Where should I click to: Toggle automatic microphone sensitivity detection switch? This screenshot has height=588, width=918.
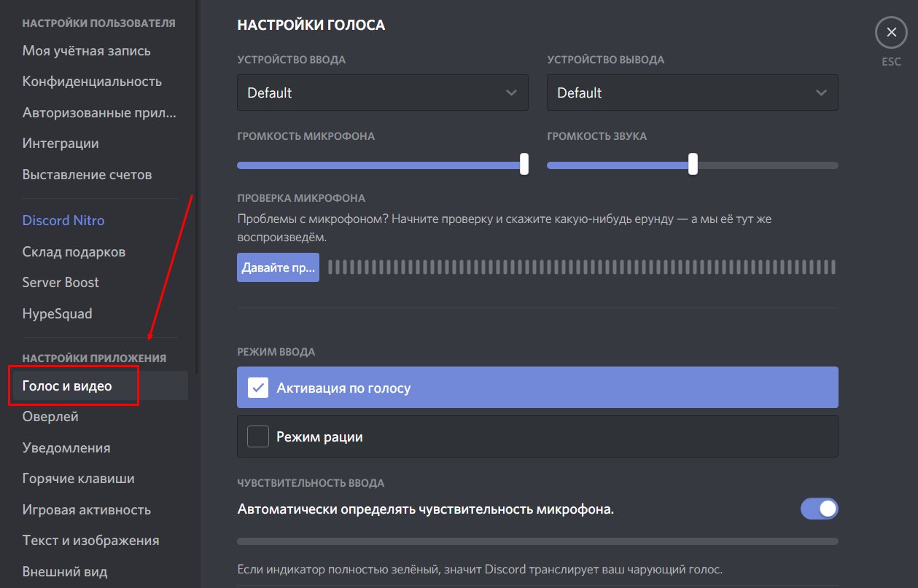(819, 509)
